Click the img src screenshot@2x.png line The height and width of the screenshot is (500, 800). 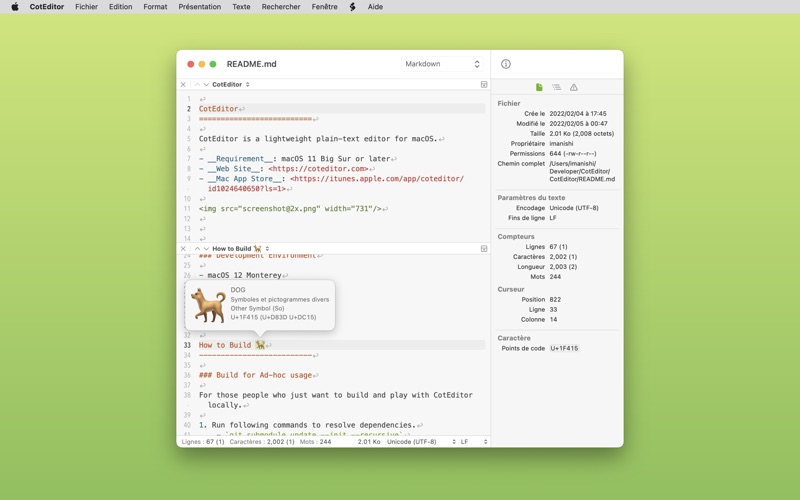[290, 209]
